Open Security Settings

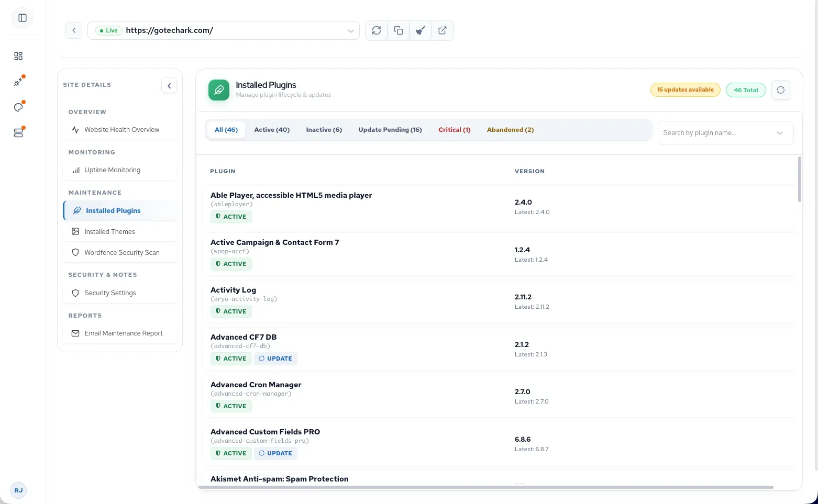click(x=120, y=293)
